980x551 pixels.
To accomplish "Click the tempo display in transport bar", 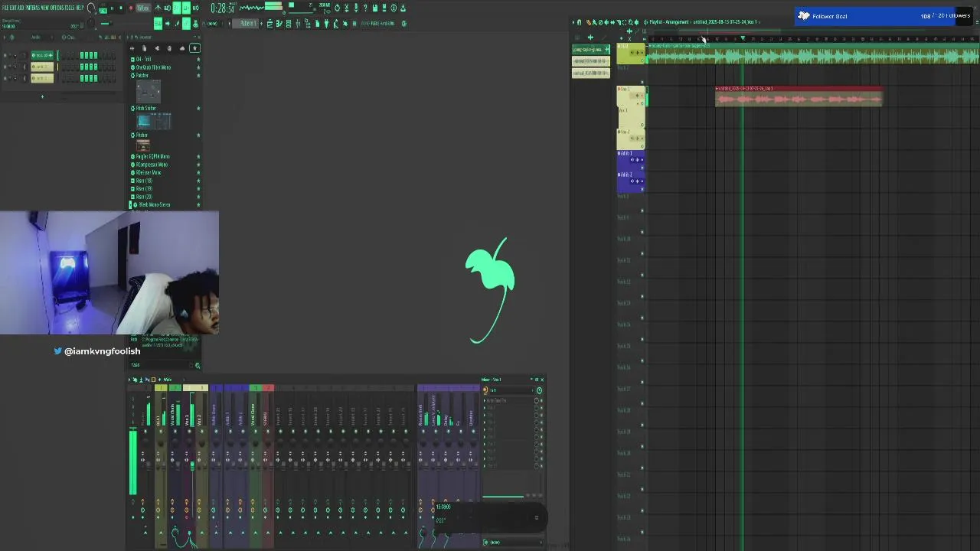I will point(142,8).
